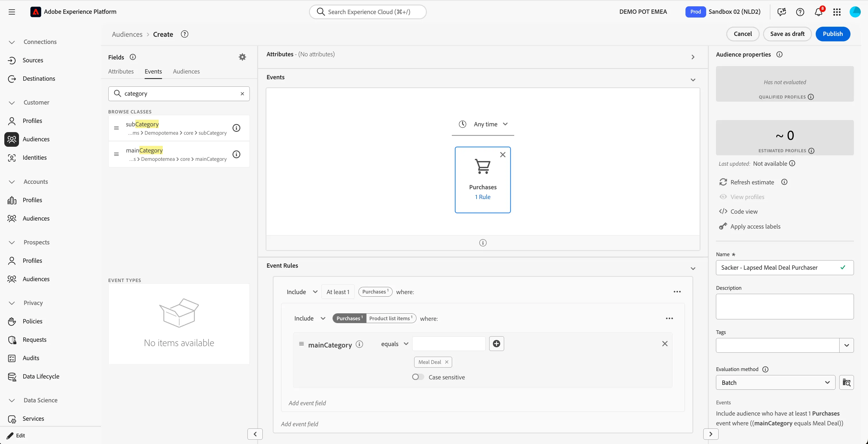The image size is (868, 444).
Task: Open options menu for At least 1 Purchases rule
Action: click(677, 292)
